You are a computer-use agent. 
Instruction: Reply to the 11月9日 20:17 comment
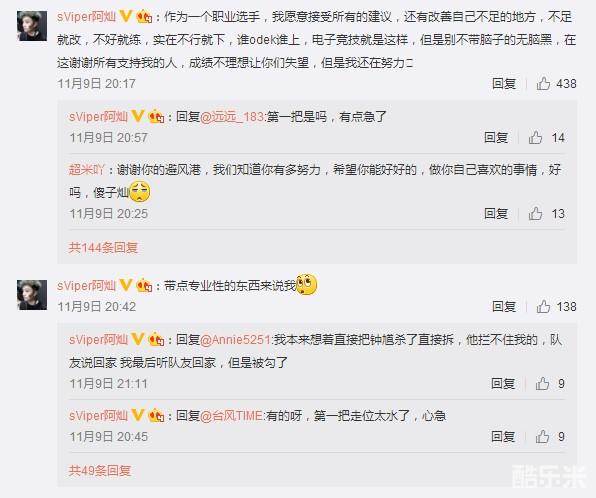pyautogui.click(x=504, y=83)
